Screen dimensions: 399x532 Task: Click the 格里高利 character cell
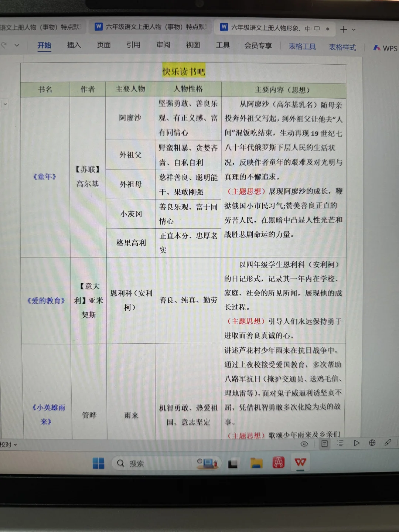click(x=131, y=243)
